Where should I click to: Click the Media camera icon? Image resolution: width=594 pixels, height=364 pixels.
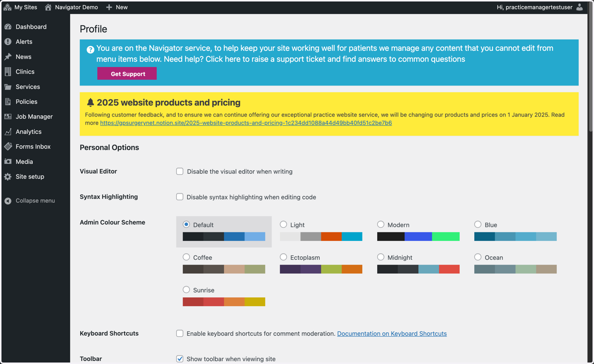click(8, 162)
